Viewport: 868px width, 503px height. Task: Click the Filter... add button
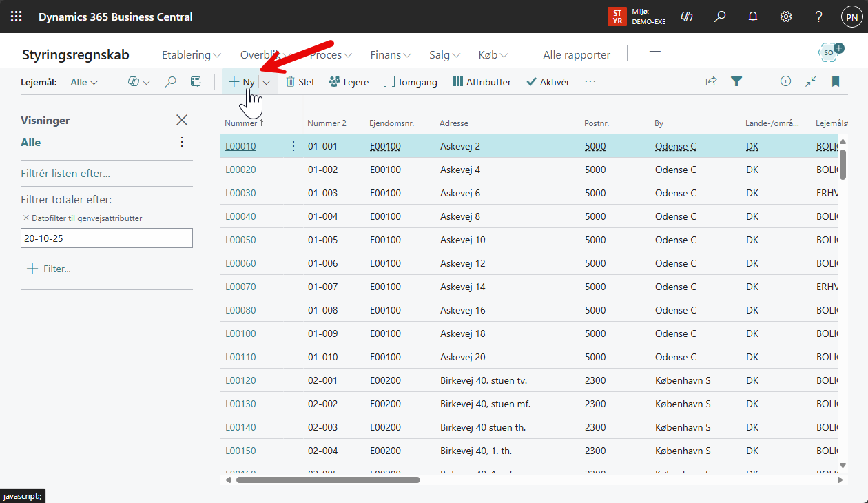[x=49, y=269]
